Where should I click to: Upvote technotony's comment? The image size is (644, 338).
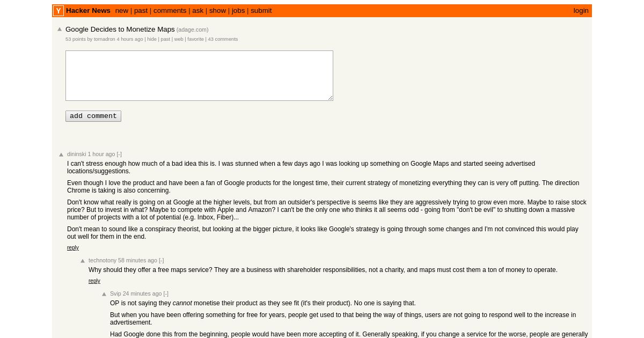click(x=83, y=261)
